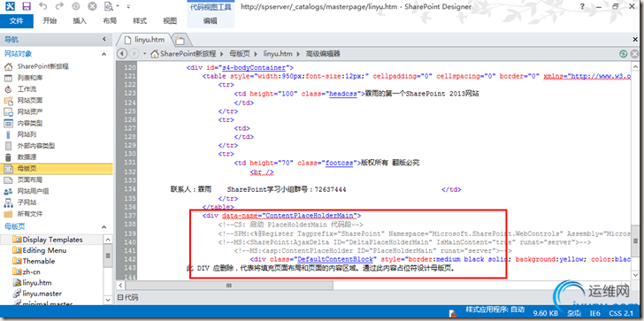
Task: Open the Customize Quick Access Toolbar dropdown
Action: pyautogui.click(x=128, y=6)
